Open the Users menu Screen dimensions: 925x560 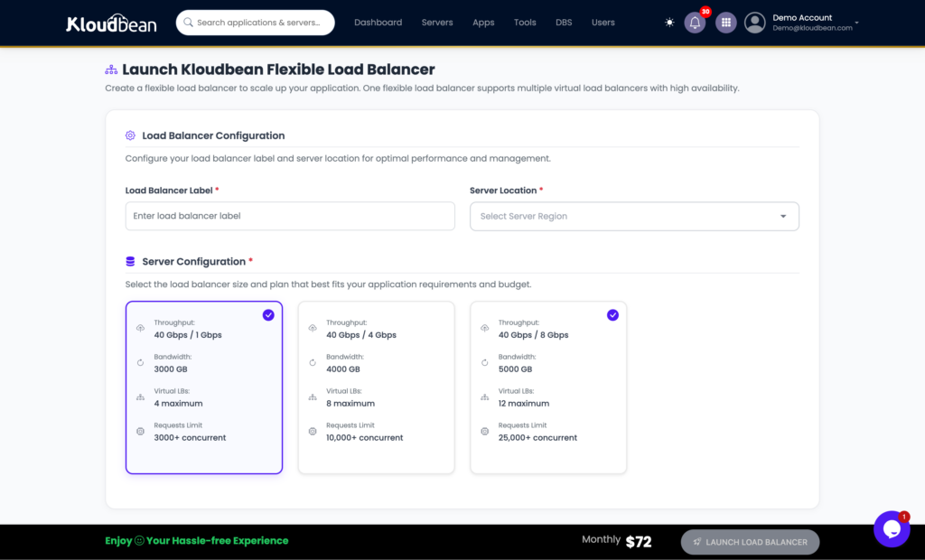click(x=603, y=23)
